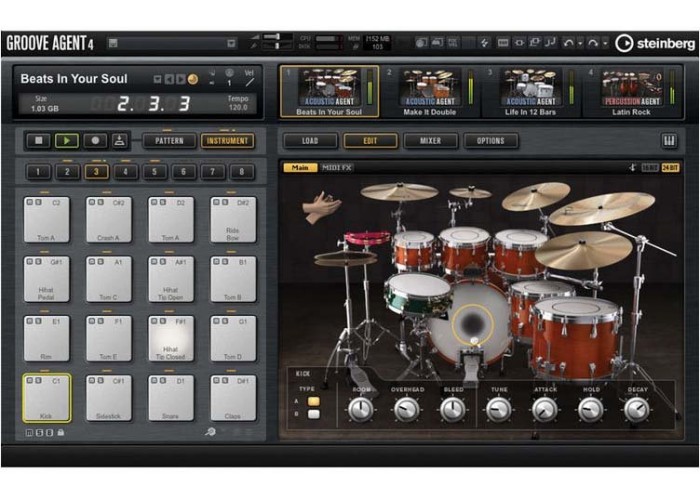
Task: Click the green play button
Action: pos(67,141)
